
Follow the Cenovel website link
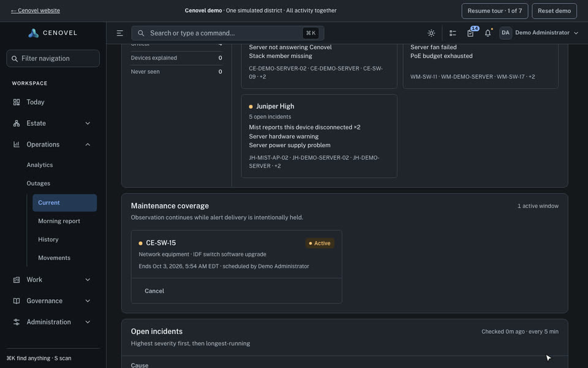(36, 10)
